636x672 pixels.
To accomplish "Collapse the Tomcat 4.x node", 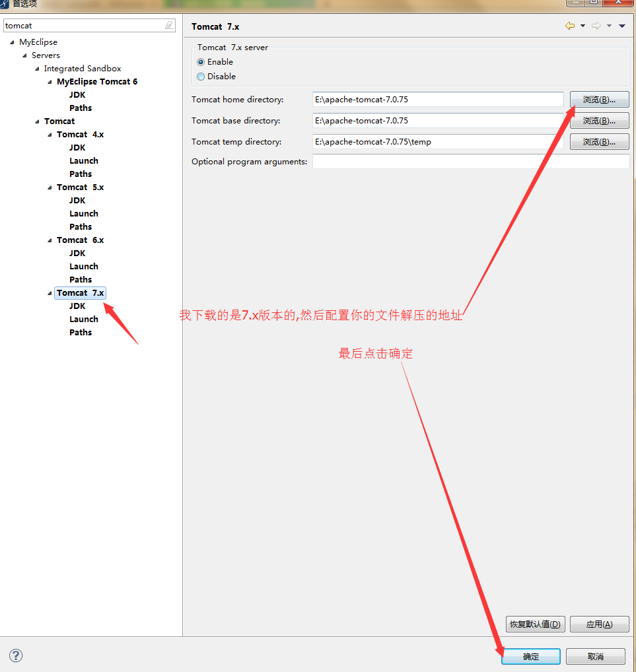I will click(x=50, y=135).
